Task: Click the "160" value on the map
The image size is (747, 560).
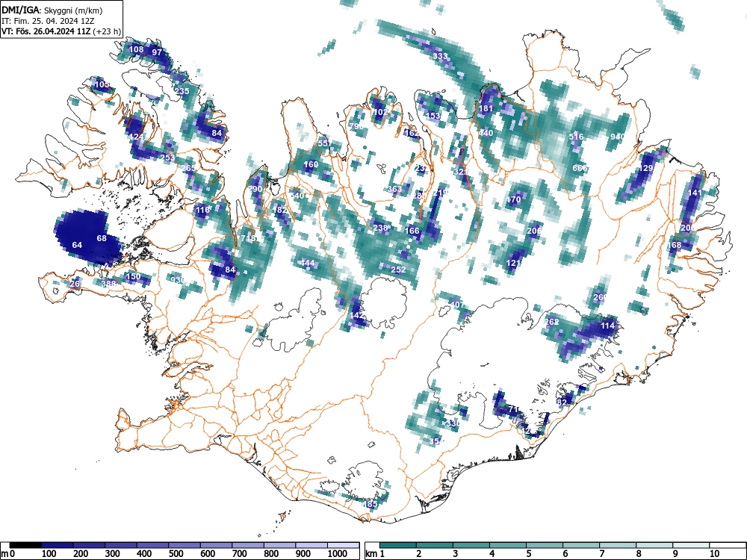Action: pyautogui.click(x=311, y=165)
